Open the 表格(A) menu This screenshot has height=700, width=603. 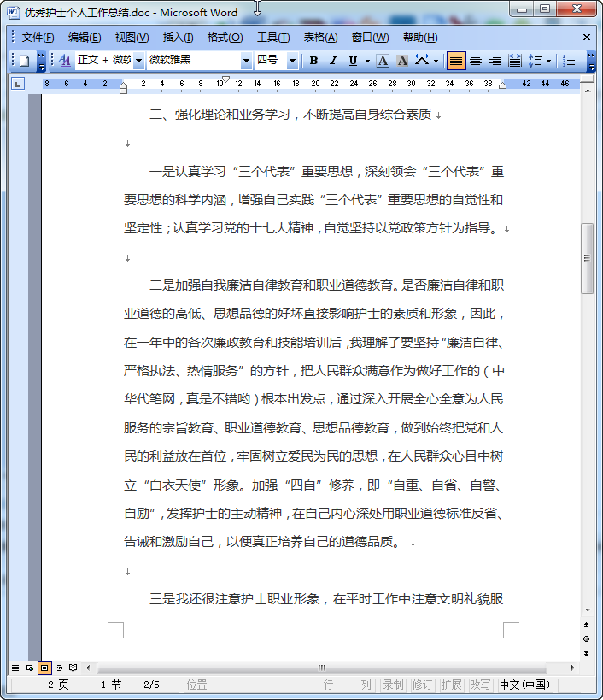point(320,38)
